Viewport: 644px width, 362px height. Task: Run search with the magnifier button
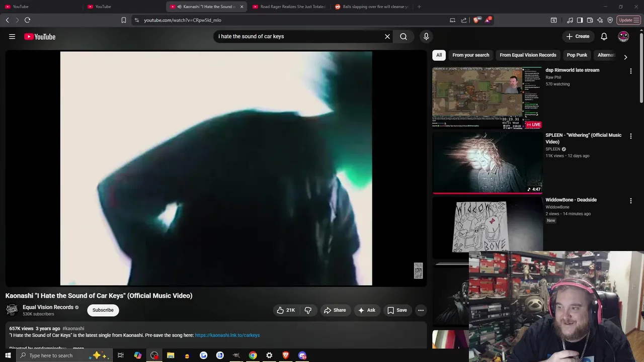(404, 37)
